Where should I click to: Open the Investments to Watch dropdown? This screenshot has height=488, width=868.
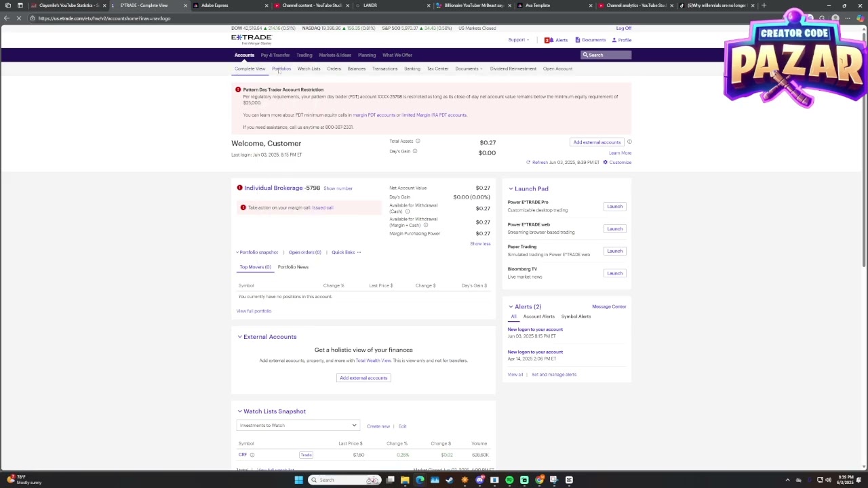(297, 426)
